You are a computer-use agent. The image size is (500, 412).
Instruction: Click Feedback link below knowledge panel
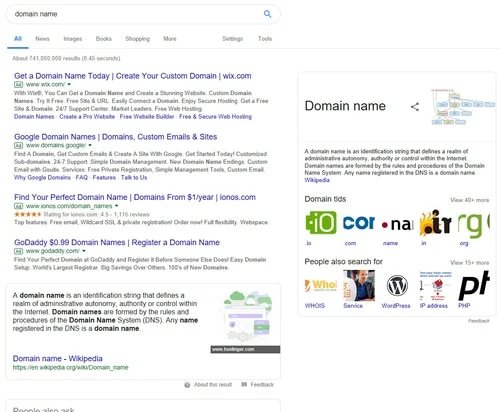479,321
